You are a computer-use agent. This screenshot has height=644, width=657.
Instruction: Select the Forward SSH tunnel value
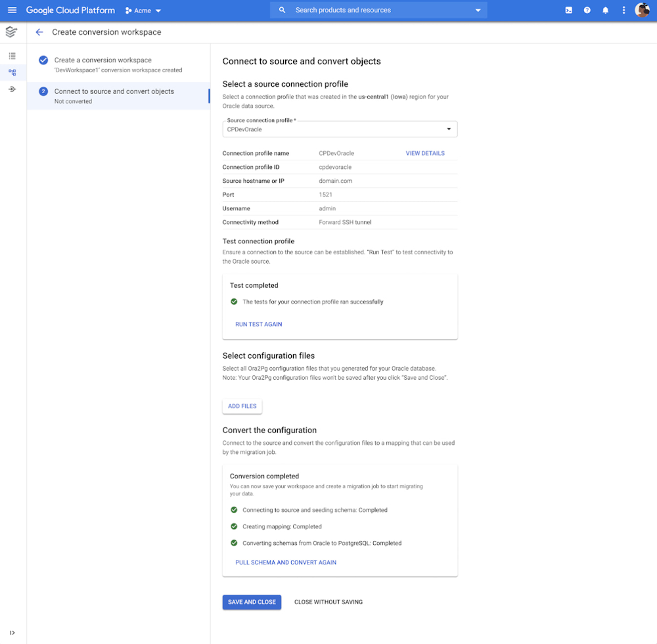345,223
